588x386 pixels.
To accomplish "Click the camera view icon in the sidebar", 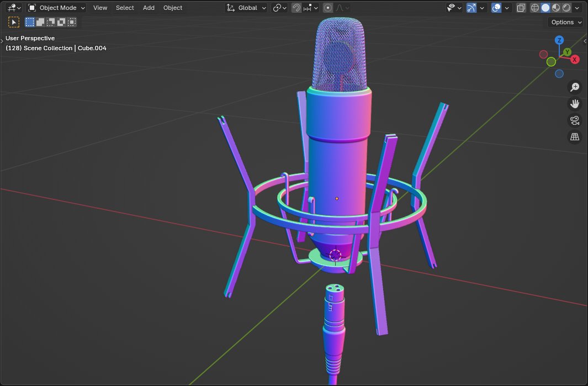I will (575, 120).
